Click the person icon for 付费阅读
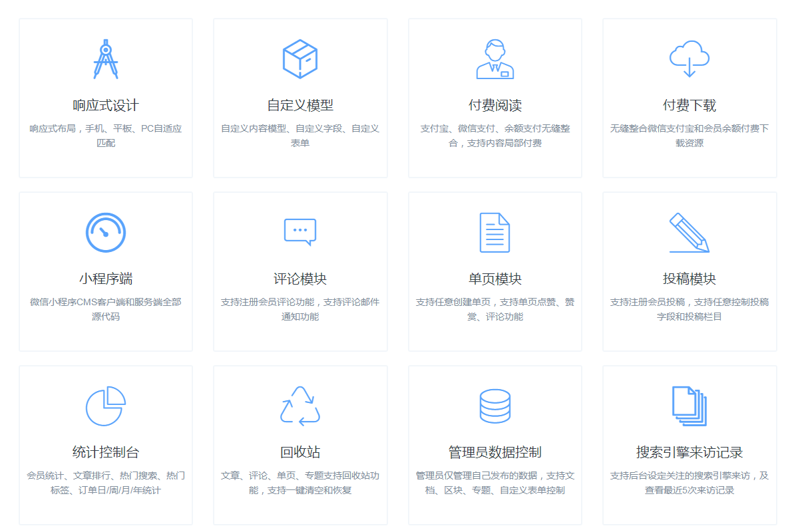This screenshot has height=532, width=798. (495, 59)
